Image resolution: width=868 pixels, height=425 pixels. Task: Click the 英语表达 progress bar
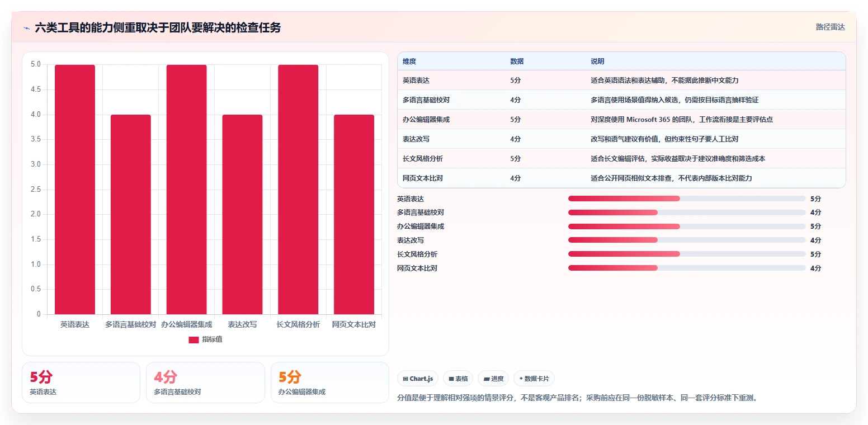(x=687, y=199)
